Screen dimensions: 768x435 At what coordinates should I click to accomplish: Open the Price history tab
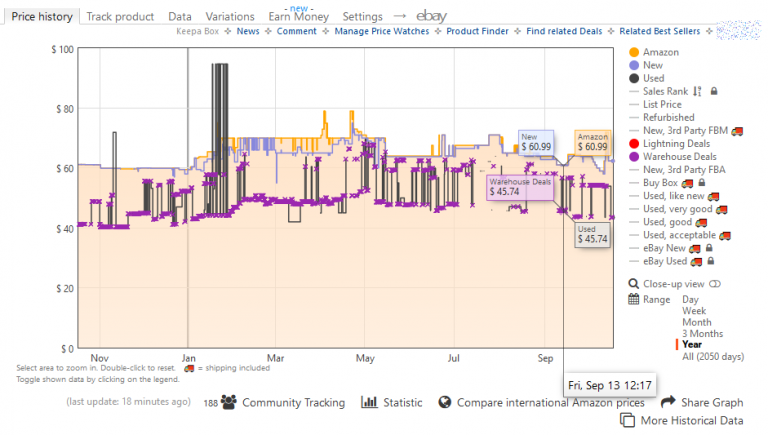click(42, 17)
